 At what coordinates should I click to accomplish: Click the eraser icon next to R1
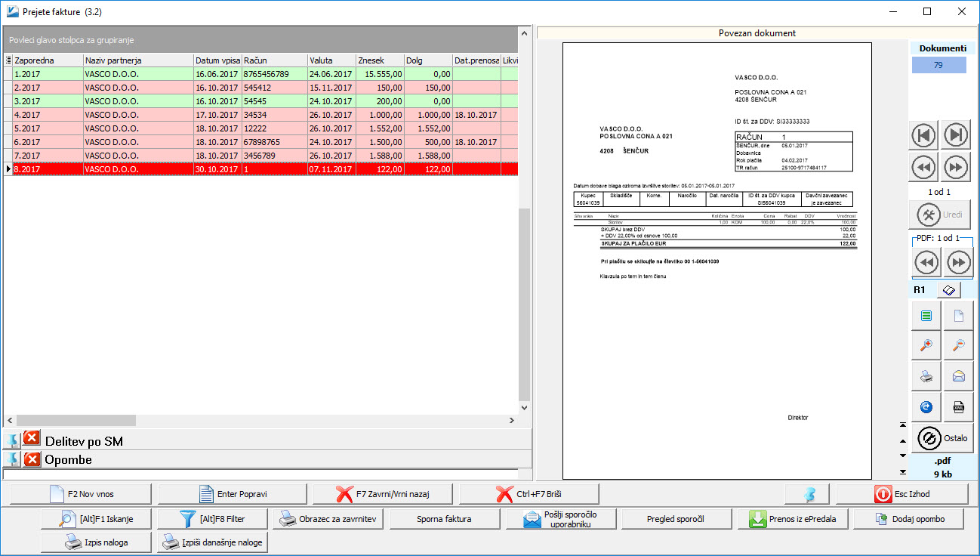[x=950, y=290]
